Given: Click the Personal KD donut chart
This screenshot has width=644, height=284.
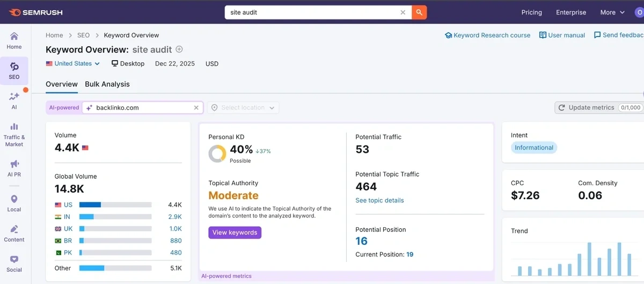Looking at the screenshot, I should click(217, 154).
